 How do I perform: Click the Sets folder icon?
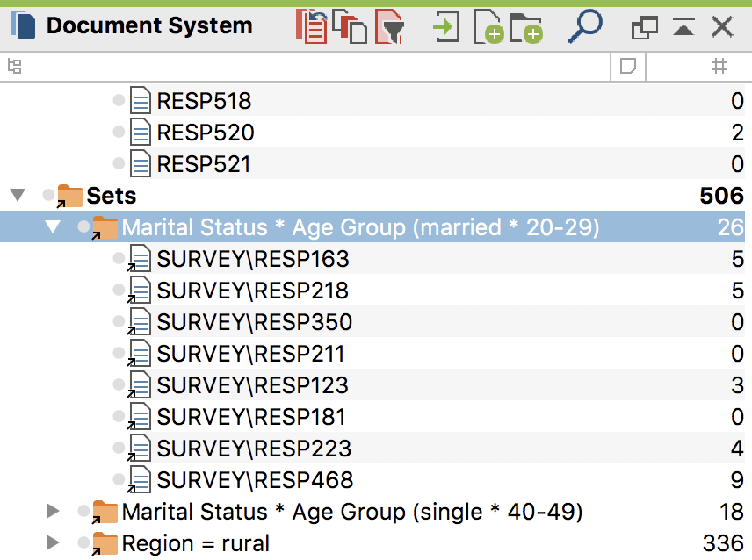tap(69, 196)
